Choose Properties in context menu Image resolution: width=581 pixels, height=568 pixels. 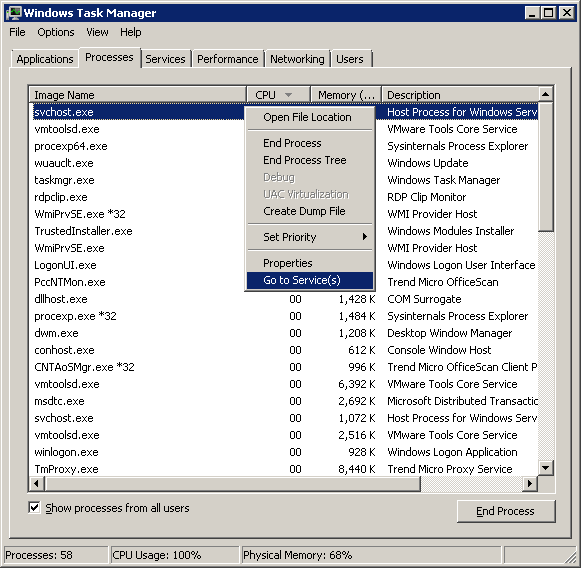pyautogui.click(x=310, y=263)
